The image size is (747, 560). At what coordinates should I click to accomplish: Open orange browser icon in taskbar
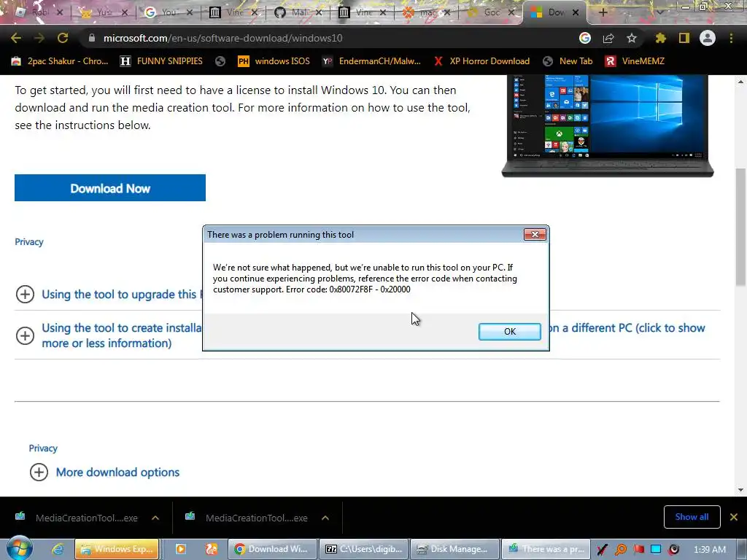(x=212, y=549)
